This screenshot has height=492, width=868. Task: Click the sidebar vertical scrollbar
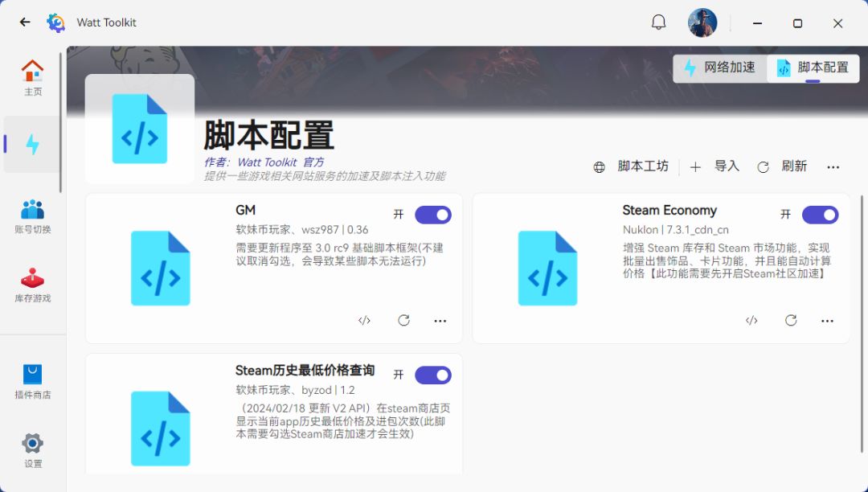[61, 123]
